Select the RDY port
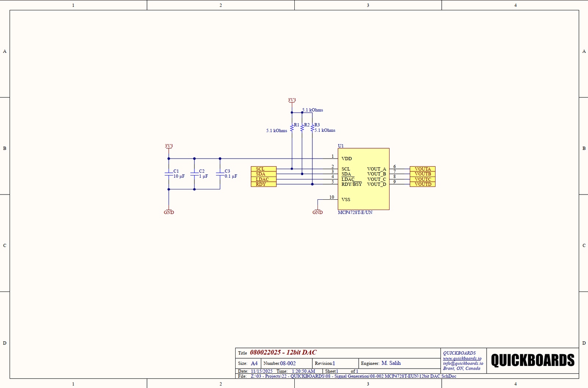 (x=263, y=184)
